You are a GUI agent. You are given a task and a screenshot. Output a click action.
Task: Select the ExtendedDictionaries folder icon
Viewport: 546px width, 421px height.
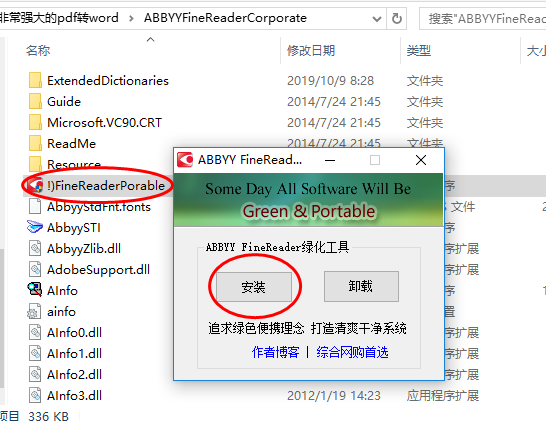point(35,80)
